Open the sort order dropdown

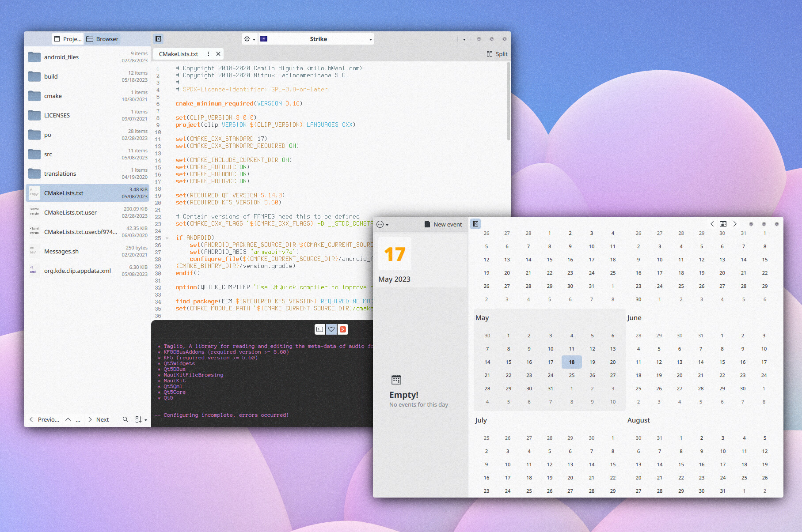point(141,419)
